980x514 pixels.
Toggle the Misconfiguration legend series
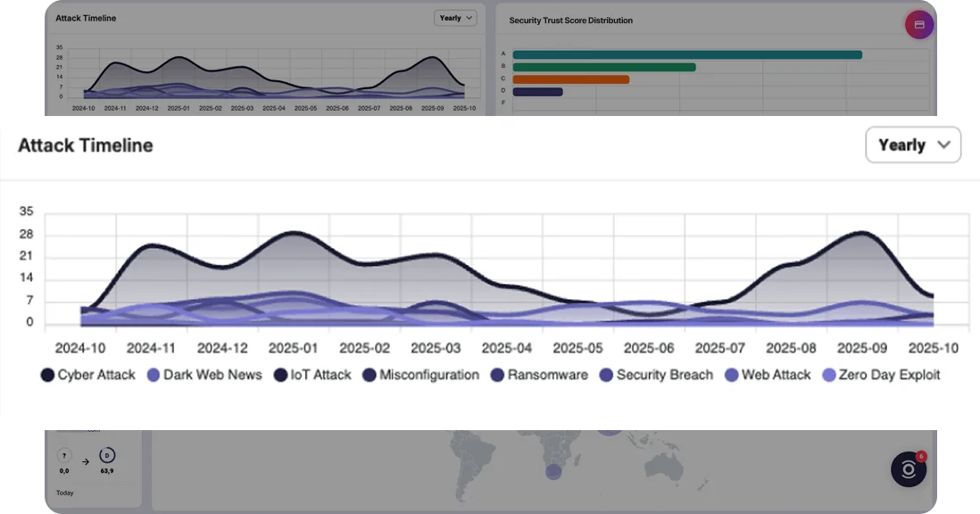coord(420,375)
